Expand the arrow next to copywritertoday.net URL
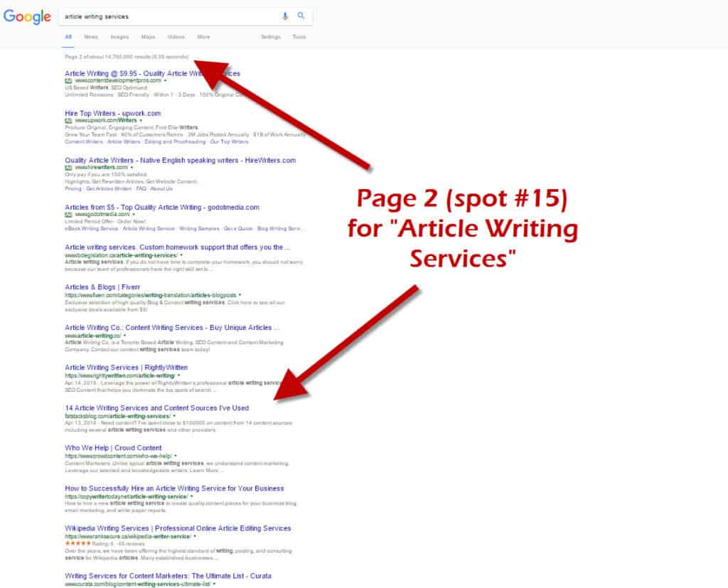 [x=192, y=496]
